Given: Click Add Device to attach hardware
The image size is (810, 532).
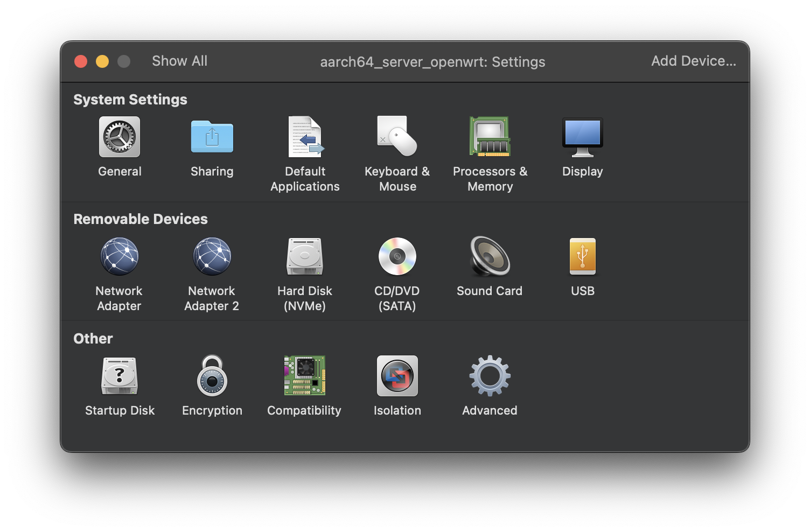Looking at the screenshot, I should (x=694, y=61).
